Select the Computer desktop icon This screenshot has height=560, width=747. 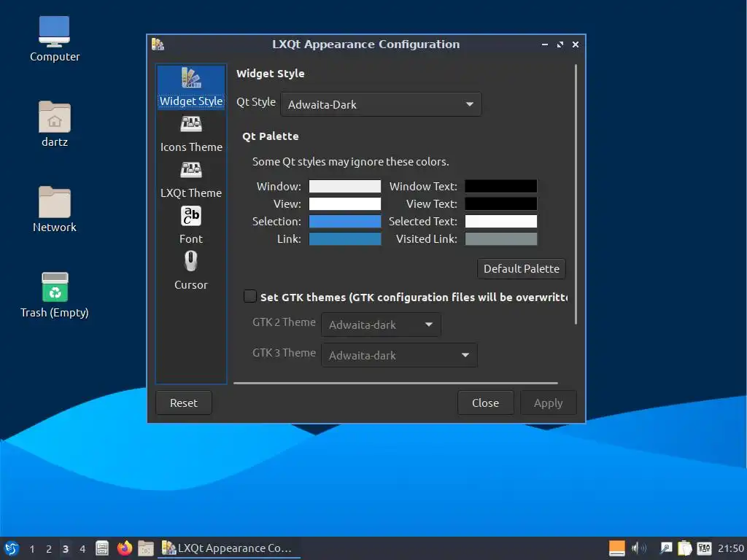tap(54, 39)
